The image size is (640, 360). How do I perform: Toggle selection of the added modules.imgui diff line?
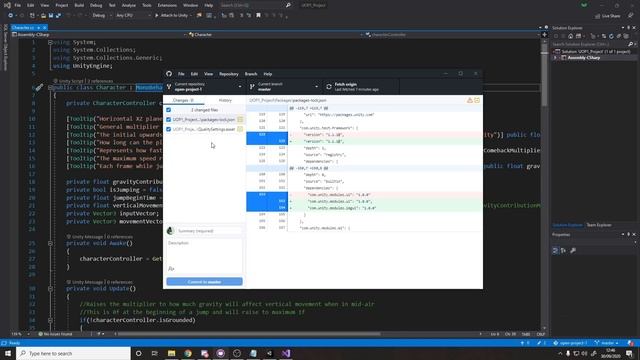(267, 208)
